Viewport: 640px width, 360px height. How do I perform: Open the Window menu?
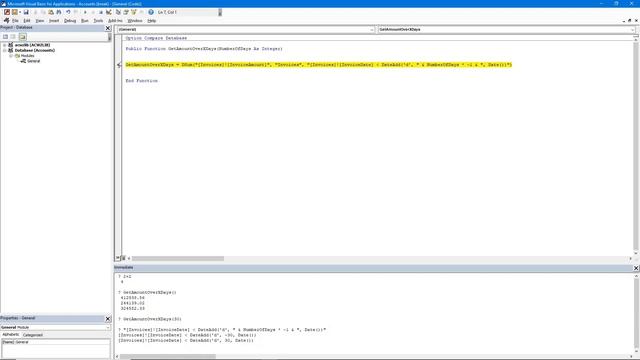pyautogui.click(x=135, y=20)
